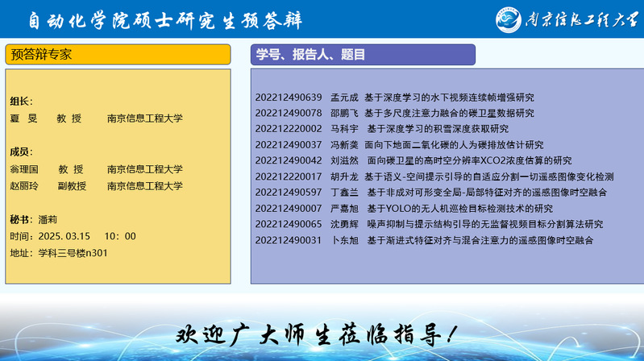Viewport: 644px width, 361px height.
Task: Select student ID 202212490042
Action: (x=289, y=160)
